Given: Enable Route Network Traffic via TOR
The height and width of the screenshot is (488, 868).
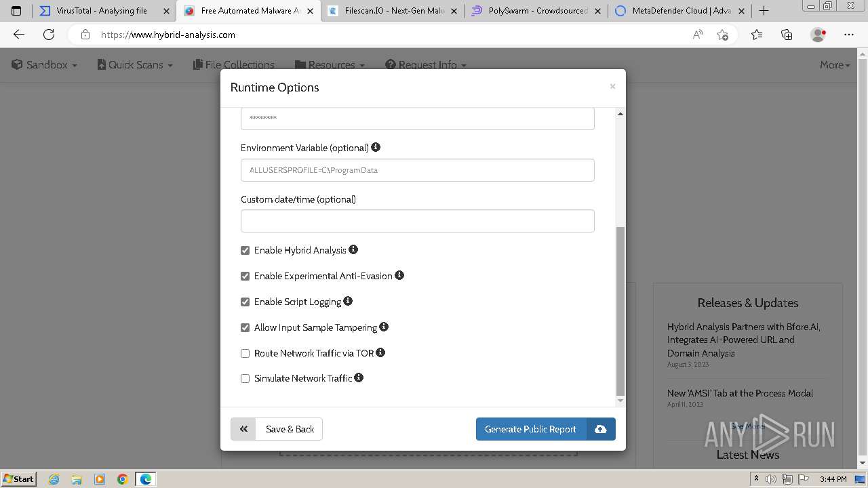Looking at the screenshot, I should point(245,353).
